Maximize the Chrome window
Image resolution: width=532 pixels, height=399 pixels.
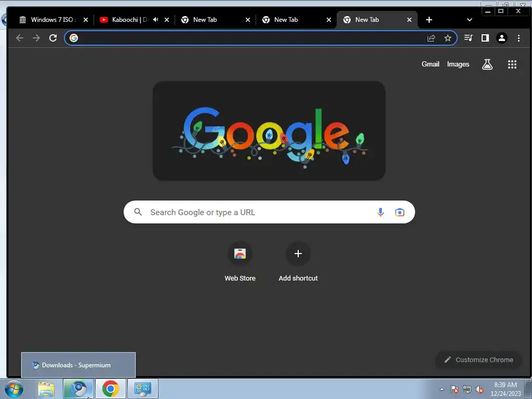(x=500, y=11)
